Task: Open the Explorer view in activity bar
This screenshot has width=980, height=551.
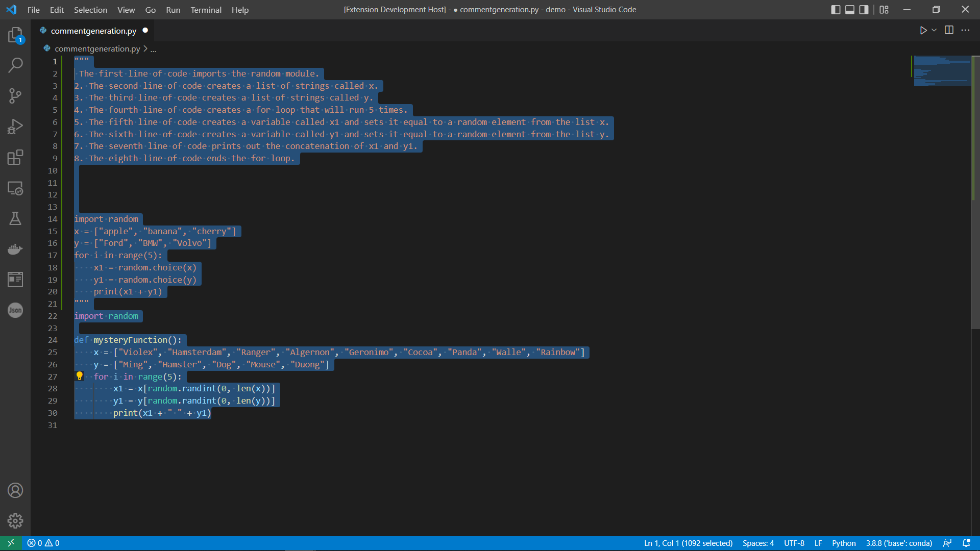Action: 15,35
